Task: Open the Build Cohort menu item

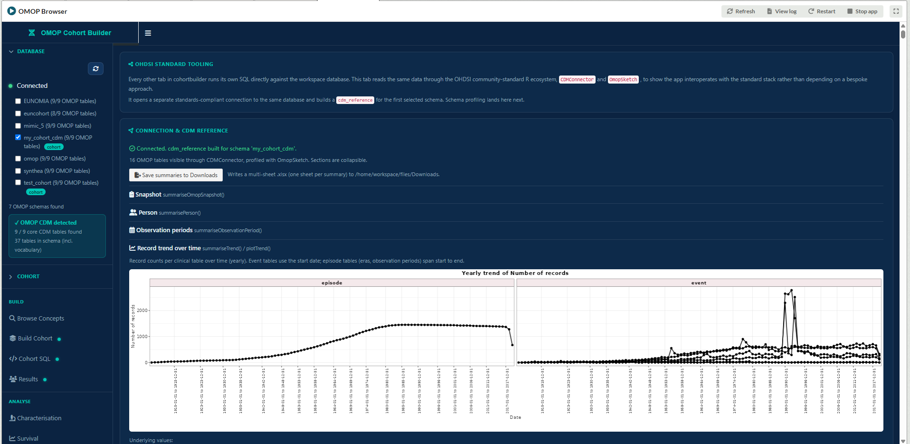Action: pyautogui.click(x=35, y=338)
